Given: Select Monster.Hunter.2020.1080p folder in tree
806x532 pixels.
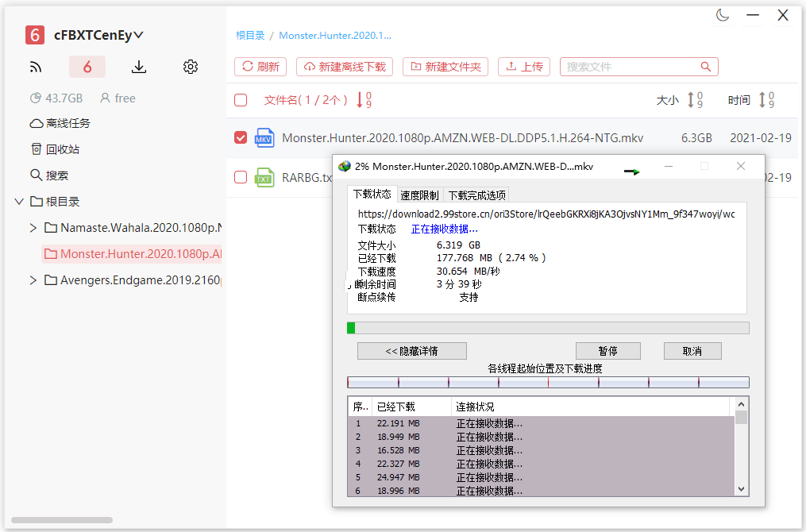Looking at the screenshot, I should (132, 254).
